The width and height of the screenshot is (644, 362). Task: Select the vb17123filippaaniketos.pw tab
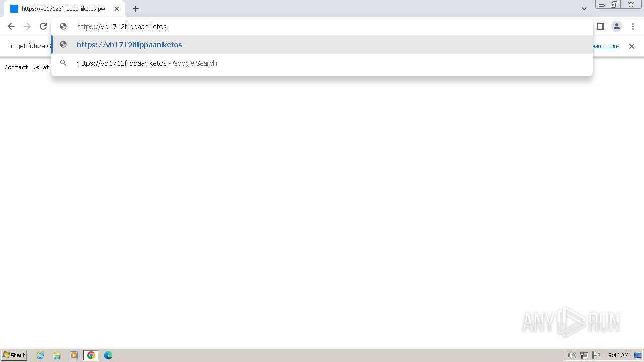pyautogui.click(x=64, y=9)
